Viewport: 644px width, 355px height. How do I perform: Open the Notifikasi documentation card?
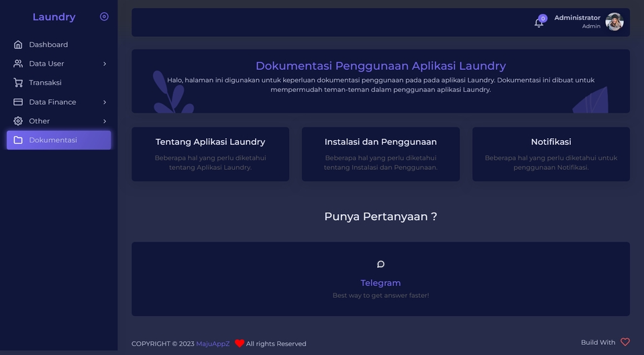coord(551,154)
